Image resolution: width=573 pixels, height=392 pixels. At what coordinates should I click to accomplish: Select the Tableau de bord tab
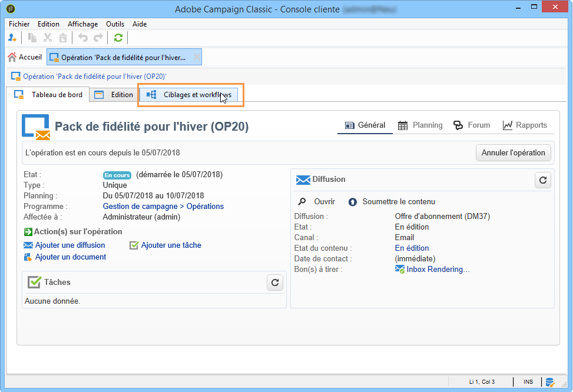click(48, 95)
